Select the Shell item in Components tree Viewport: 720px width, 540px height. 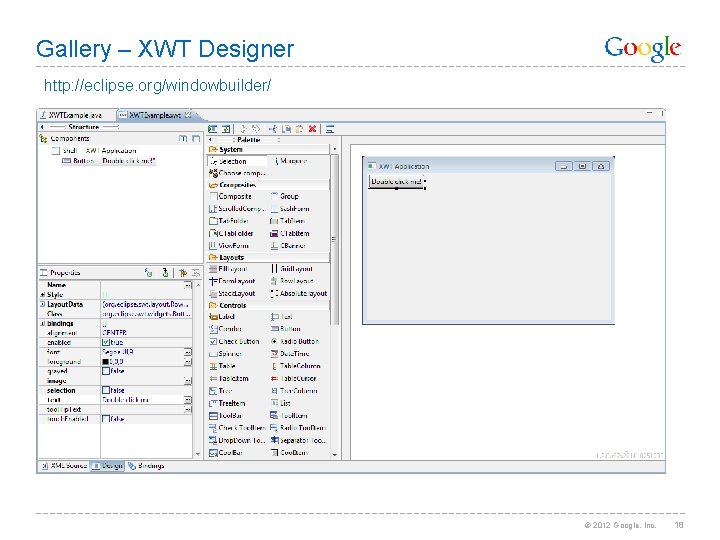[94, 150]
